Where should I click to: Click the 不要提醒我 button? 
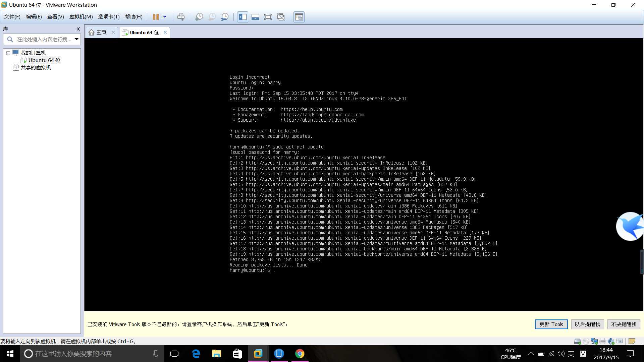(x=624, y=324)
